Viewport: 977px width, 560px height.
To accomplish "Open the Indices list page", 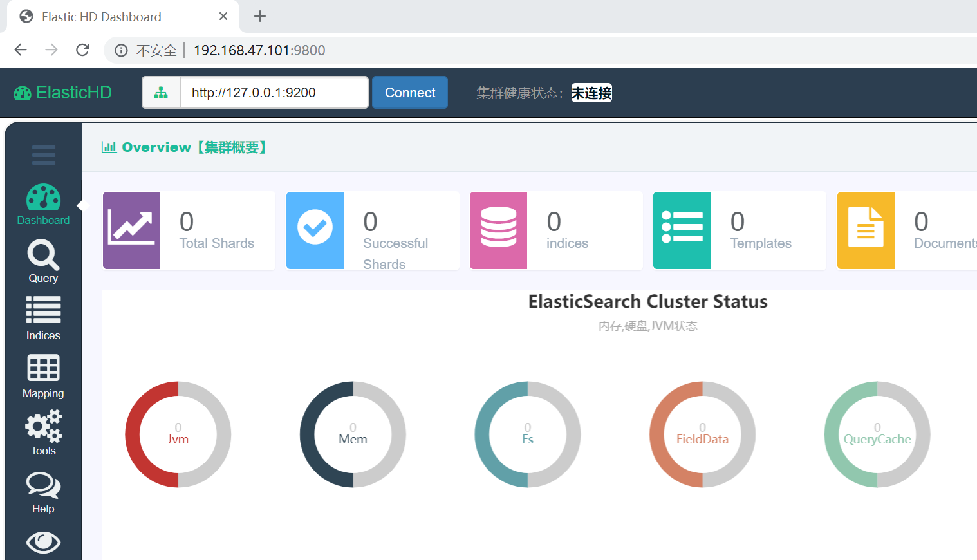I will (43, 319).
